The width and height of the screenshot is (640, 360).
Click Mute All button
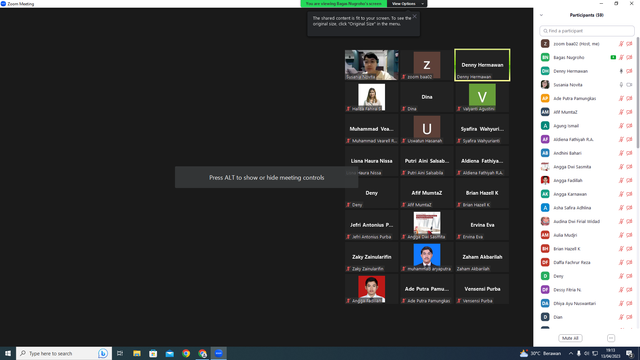570,338
